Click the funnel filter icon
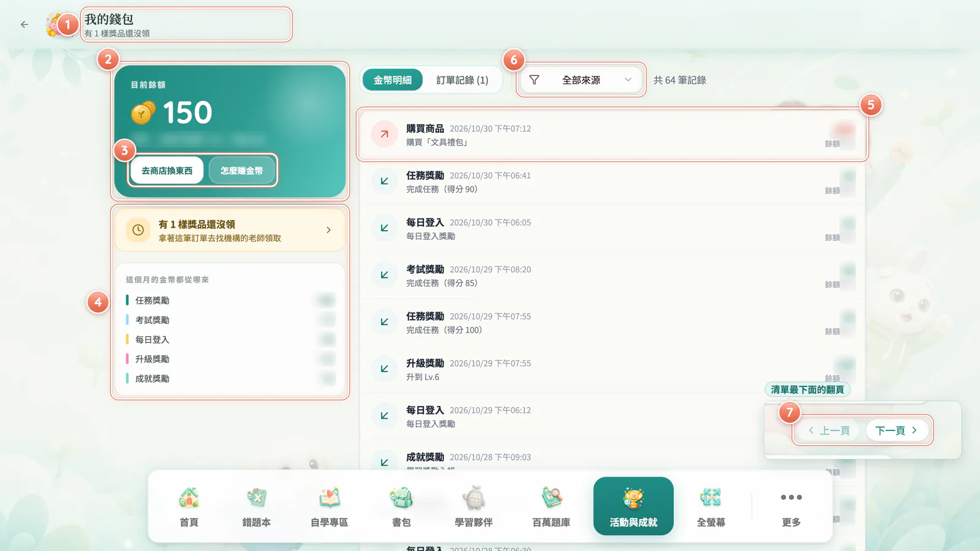Viewport: 980px width, 551px height. coord(534,80)
